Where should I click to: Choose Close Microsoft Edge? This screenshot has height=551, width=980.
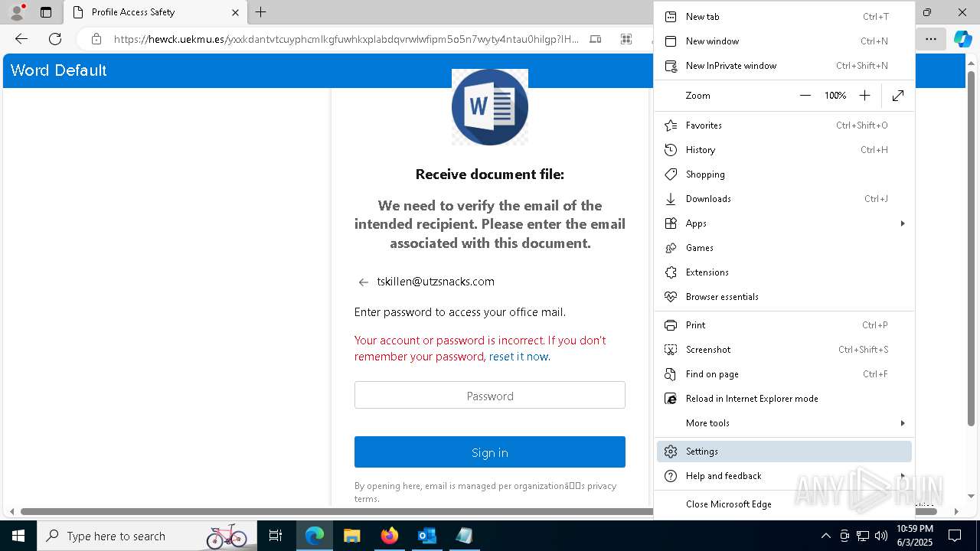click(x=784, y=504)
